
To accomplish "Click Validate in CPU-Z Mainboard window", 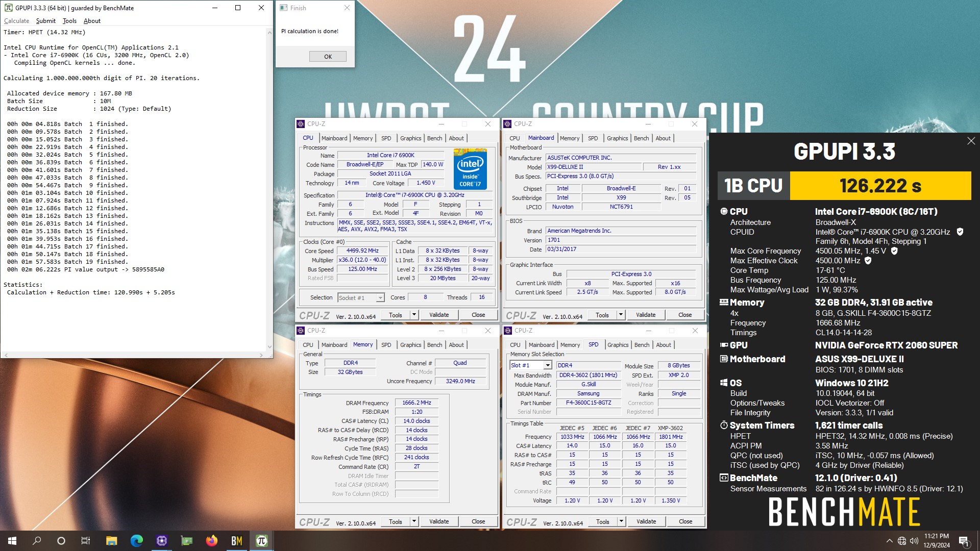I will click(646, 315).
